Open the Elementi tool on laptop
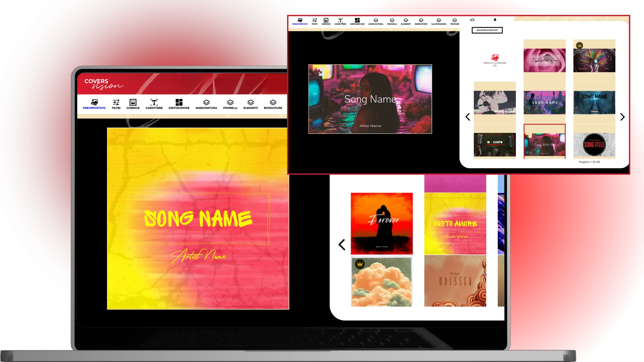The width and height of the screenshot is (644, 362). coord(251,104)
